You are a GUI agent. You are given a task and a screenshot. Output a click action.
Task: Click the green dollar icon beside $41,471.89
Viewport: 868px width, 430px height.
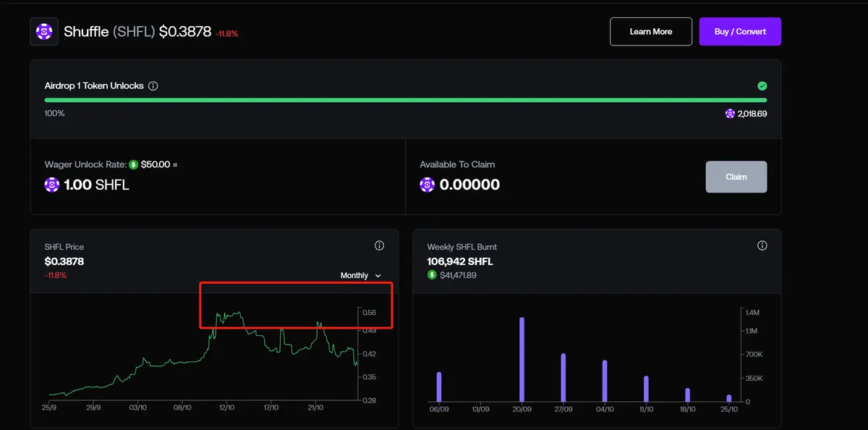coord(432,275)
